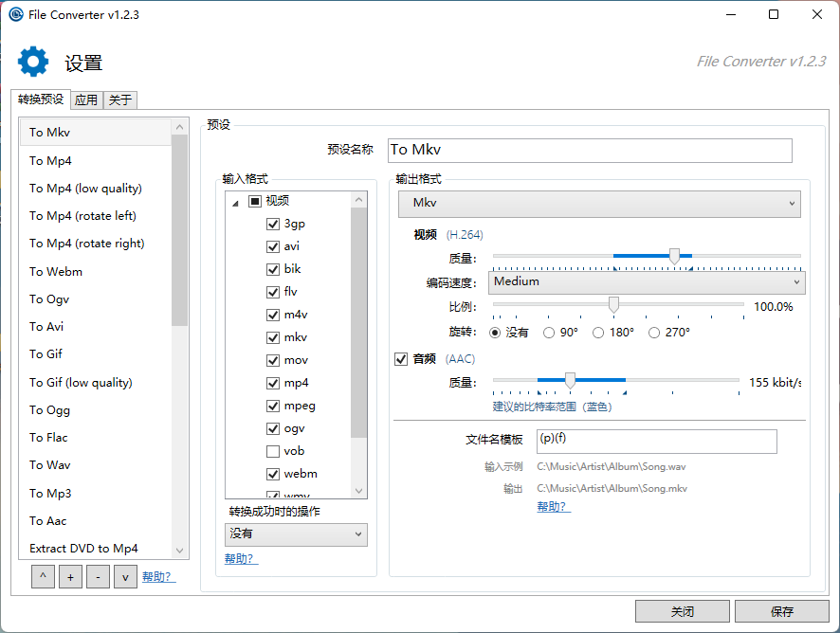Open 帮助? link under 文件名模板 output example
This screenshot has width=840, height=633.
point(554,506)
